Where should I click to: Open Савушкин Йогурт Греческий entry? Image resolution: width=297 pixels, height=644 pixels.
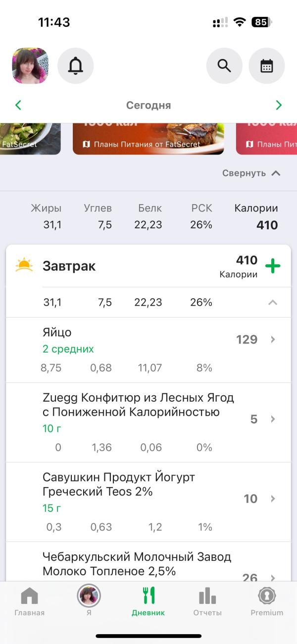click(x=148, y=502)
